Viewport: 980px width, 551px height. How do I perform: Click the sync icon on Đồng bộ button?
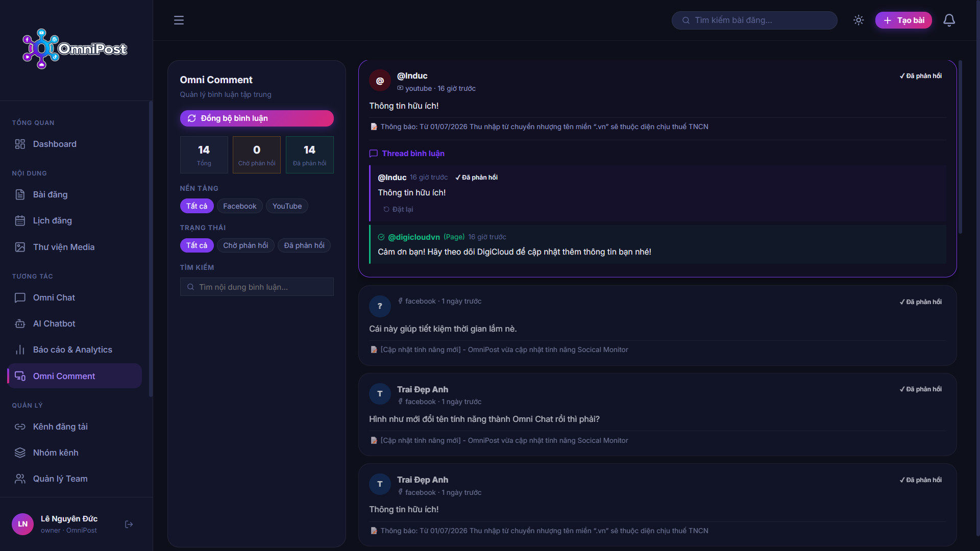[x=191, y=118]
